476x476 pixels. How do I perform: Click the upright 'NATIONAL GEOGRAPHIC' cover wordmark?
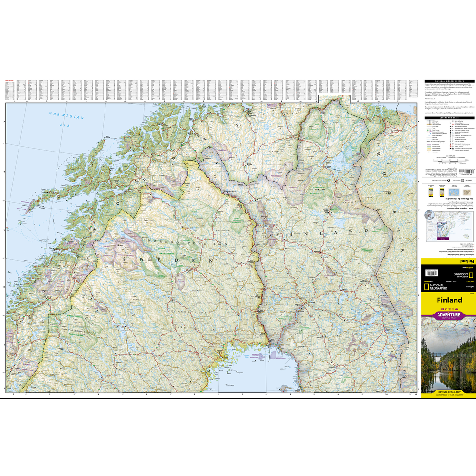click(x=438, y=286)
